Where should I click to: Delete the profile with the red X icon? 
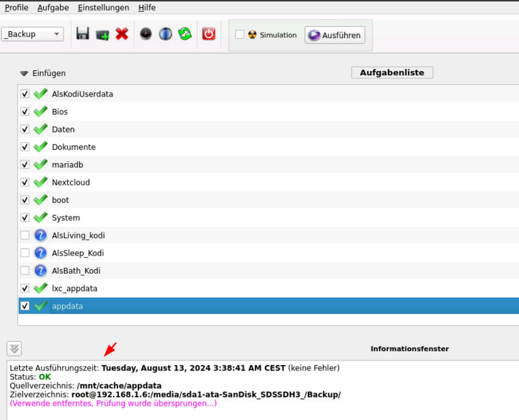click(122, 34)
